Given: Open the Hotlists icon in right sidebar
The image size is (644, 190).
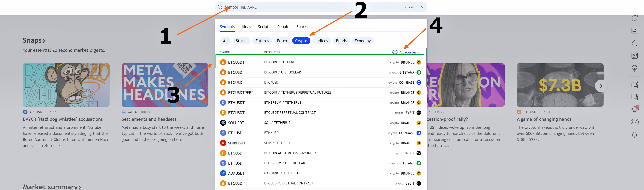Looking at the screenshot, I should (635, 43).
